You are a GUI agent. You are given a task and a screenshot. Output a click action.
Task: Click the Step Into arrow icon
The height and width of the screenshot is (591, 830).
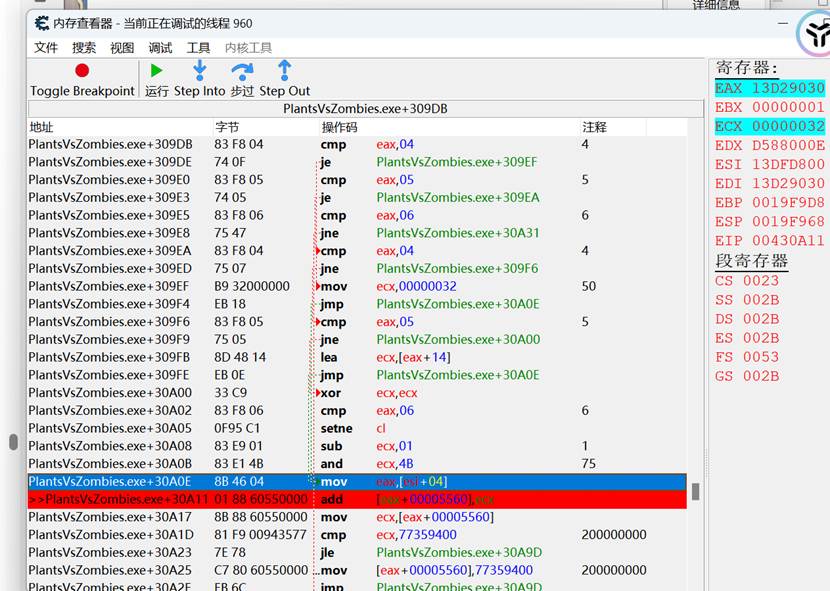click(200, 70)
